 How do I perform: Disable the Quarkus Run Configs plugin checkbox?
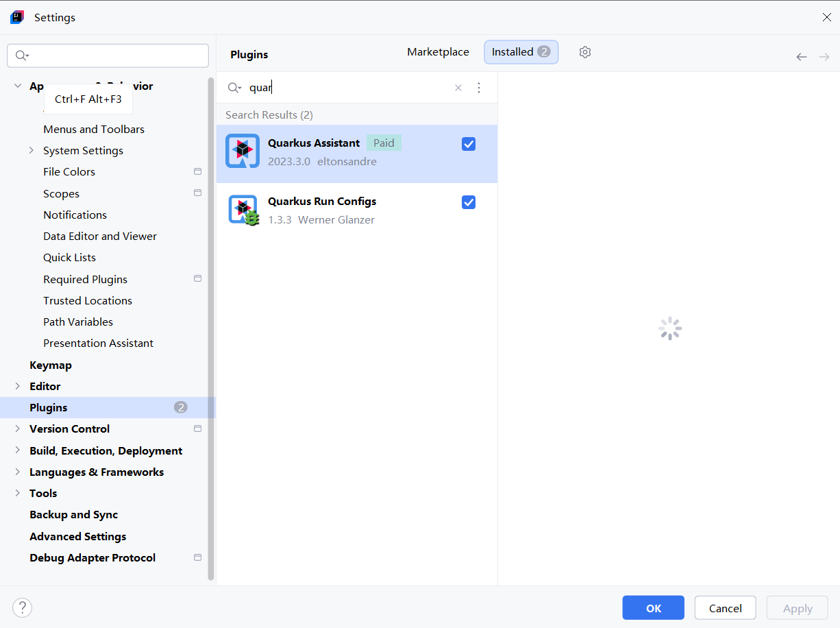(x=469, y=202)
